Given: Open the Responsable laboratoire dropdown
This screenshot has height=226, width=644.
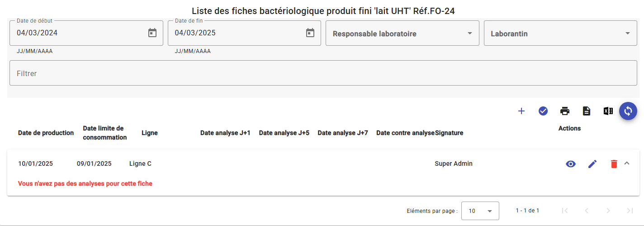Looking at the screenshot, I should point(402,33).
